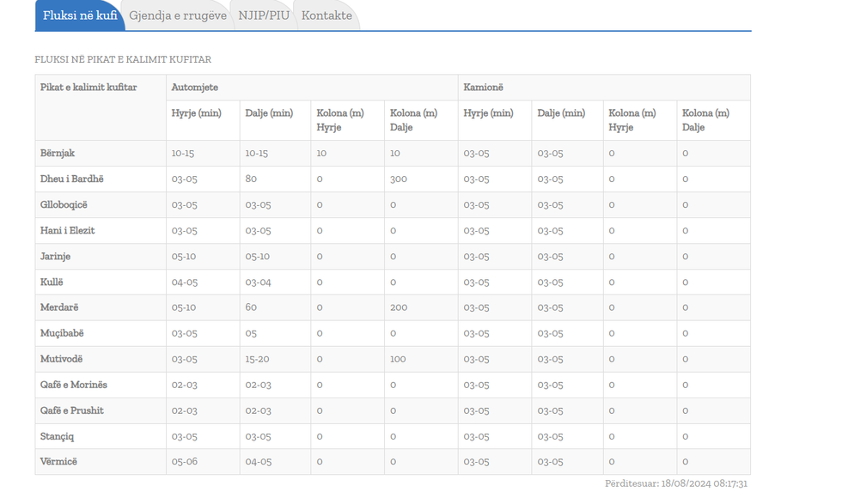Open the Fluksi në kufi tab

click(x=80, y=15)
